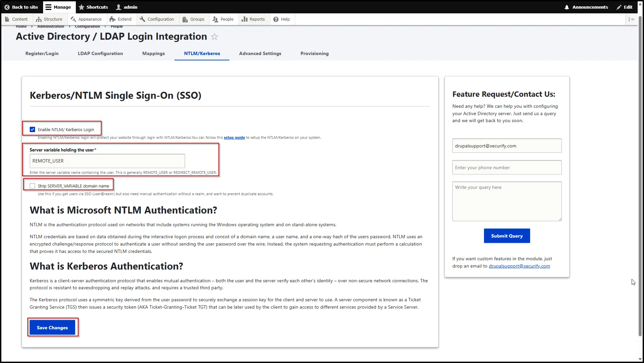Open the setup guide link
The width and height of the screenshot is (644, 363).
(234, 137)
